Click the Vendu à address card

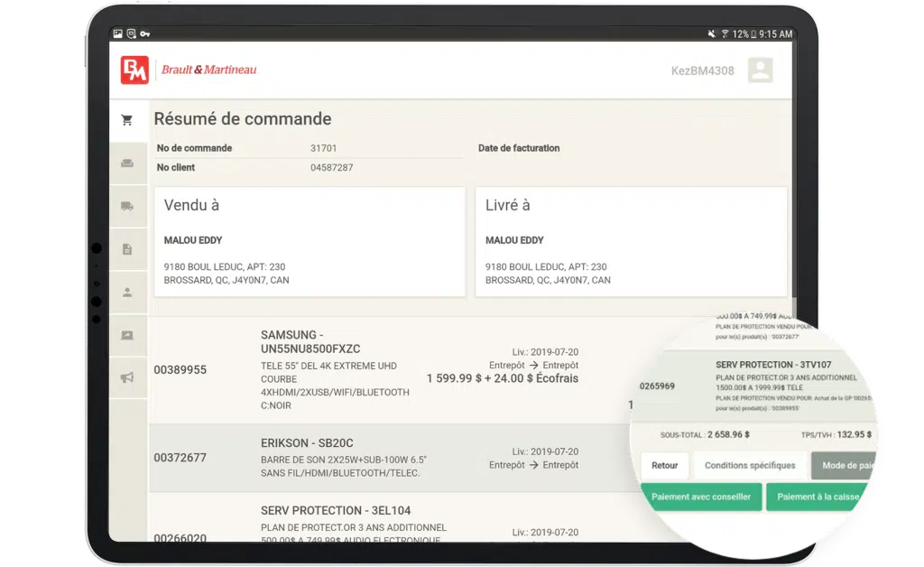tap(310, 242)
